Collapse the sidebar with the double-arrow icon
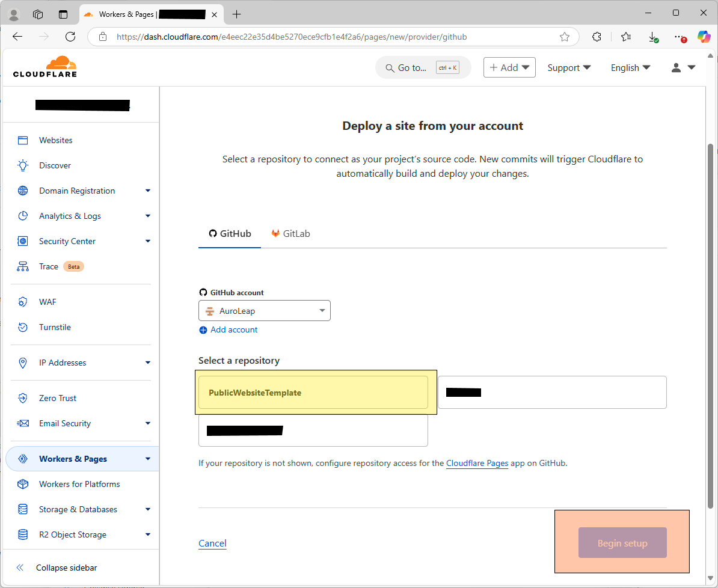The width and height of the screenshot is (718, 588). pos(20,568)
